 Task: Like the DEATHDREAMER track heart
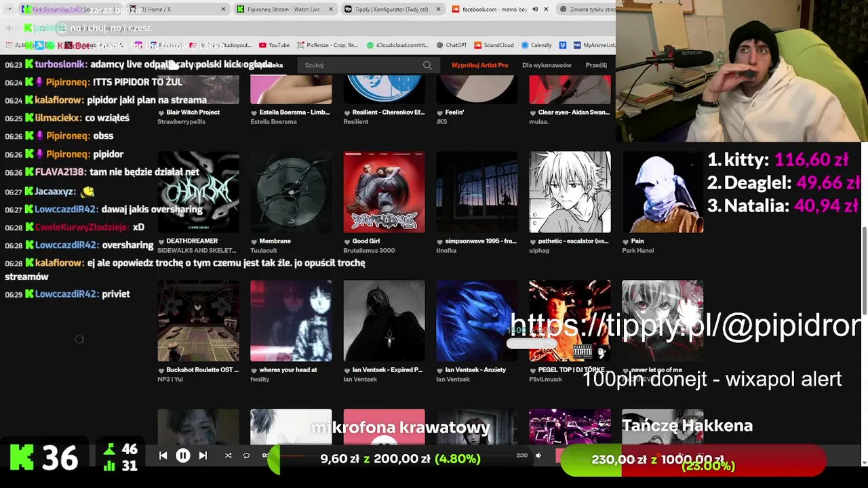point(161,241)
